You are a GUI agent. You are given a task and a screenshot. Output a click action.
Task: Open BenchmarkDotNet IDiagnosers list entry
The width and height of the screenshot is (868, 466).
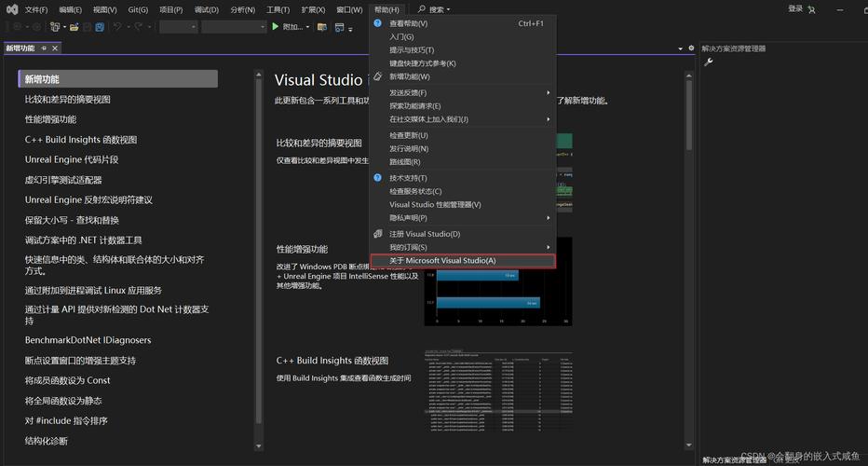pyautogui.click(x=88, y=340)
